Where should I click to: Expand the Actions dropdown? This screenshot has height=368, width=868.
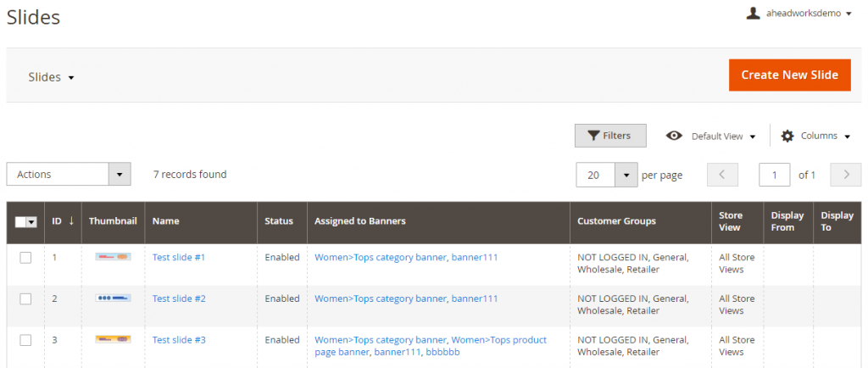69,175
